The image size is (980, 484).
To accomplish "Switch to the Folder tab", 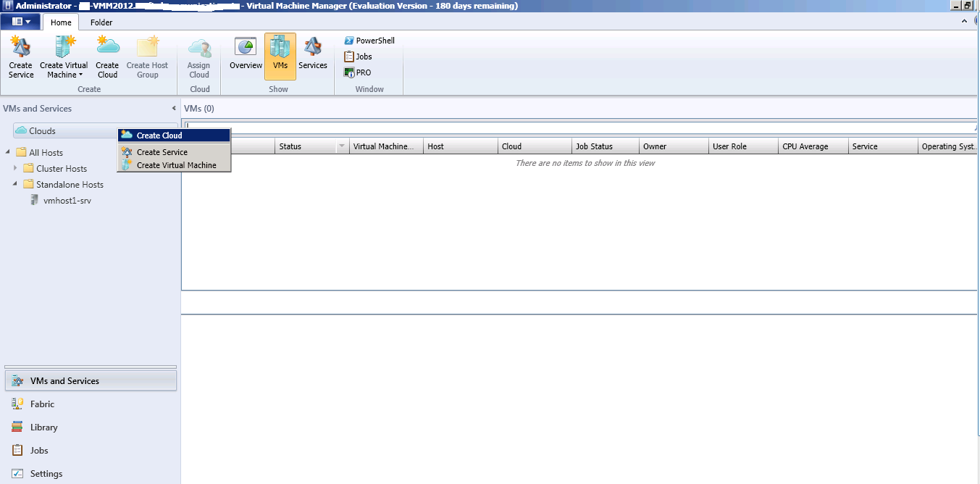I will point(101,22).
